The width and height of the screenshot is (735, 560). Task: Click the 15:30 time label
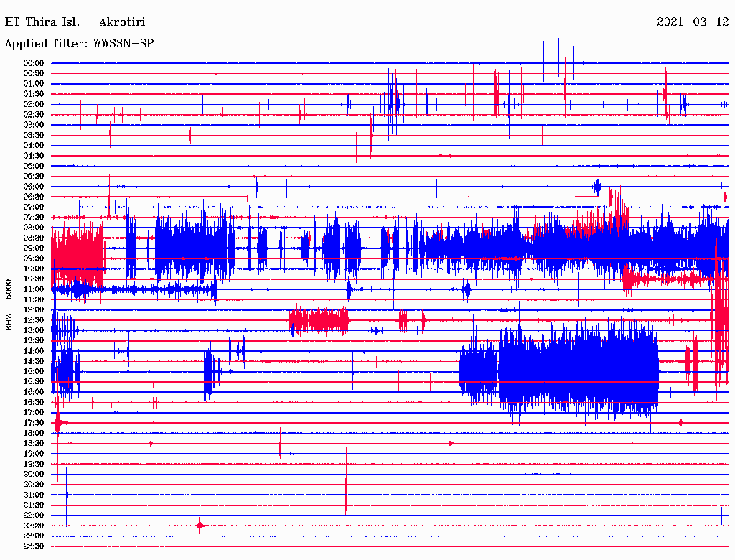point(34,382)
